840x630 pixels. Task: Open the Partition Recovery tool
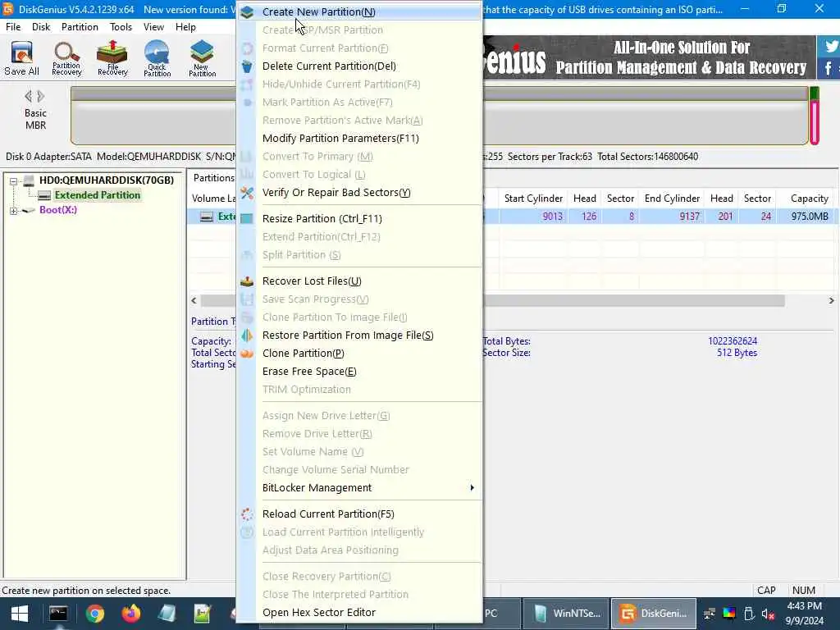(66, 58)
